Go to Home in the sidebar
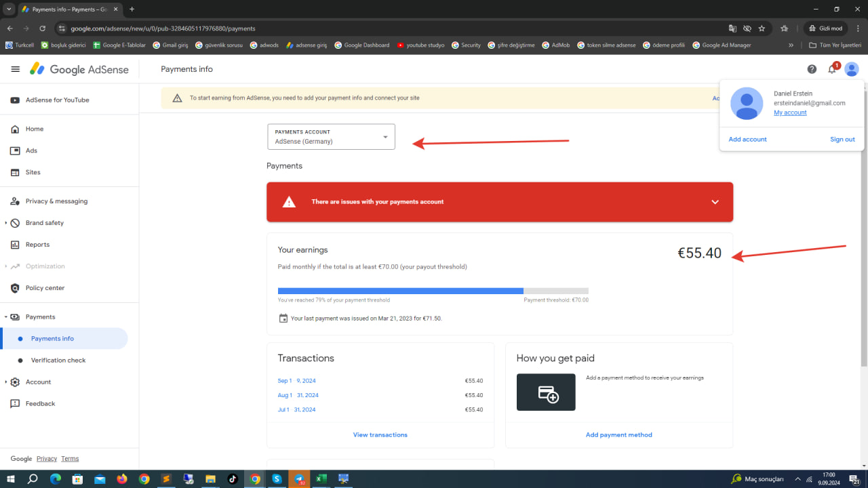Viewport: 868px width, 488px height. (x=35, y=129)
